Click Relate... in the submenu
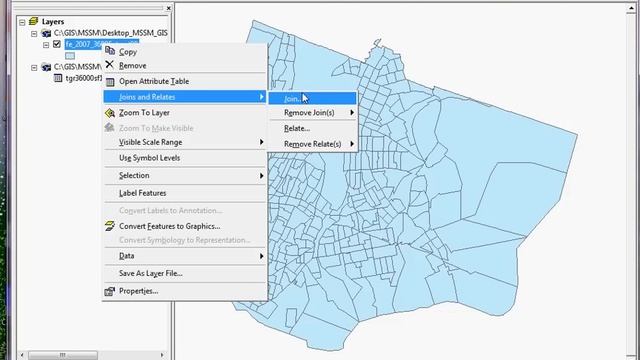 pos(312,128)
